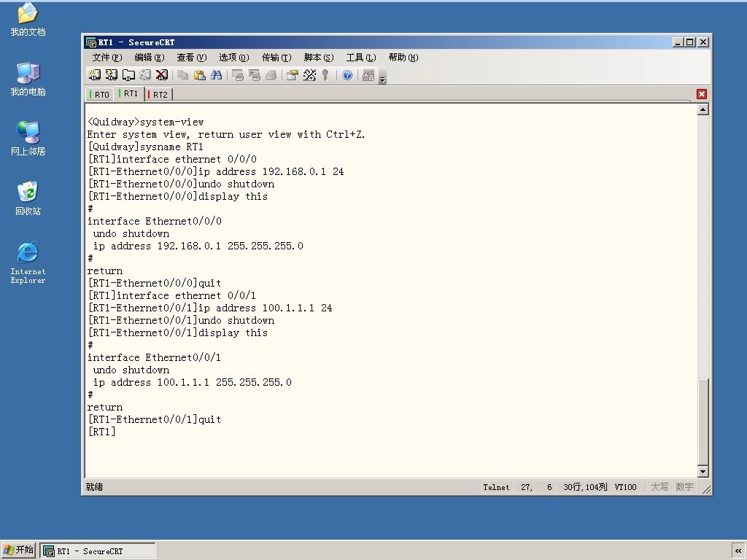
Task: Click the last grayed toolbar icon after Help
Action: pyautogui.click(x=368, y=75)
